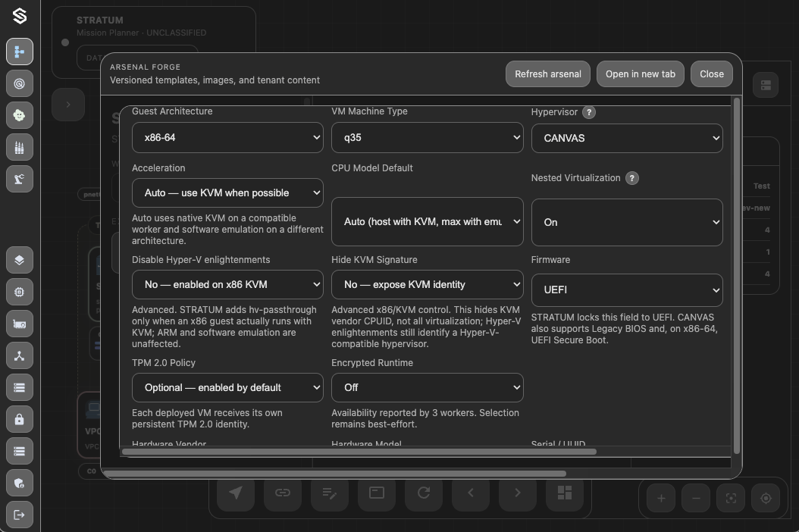Open the CPU chip sidebar icon
The height and width of the screenshot is (532, 799).
click(x=20, y=292)
